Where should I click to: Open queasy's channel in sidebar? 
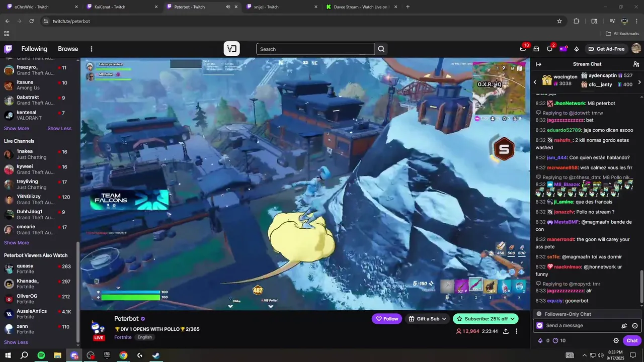[x=38, y=269]
